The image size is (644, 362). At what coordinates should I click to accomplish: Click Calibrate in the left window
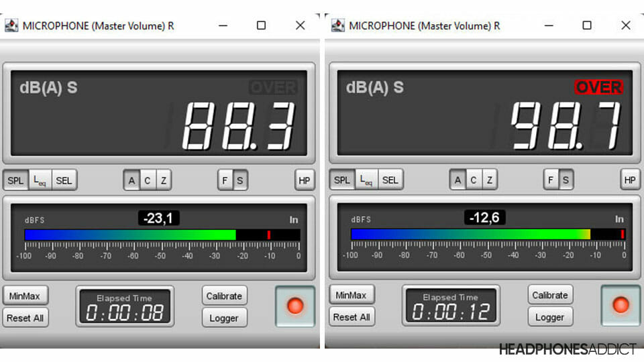pyautogui.click(x=224, y=296)
